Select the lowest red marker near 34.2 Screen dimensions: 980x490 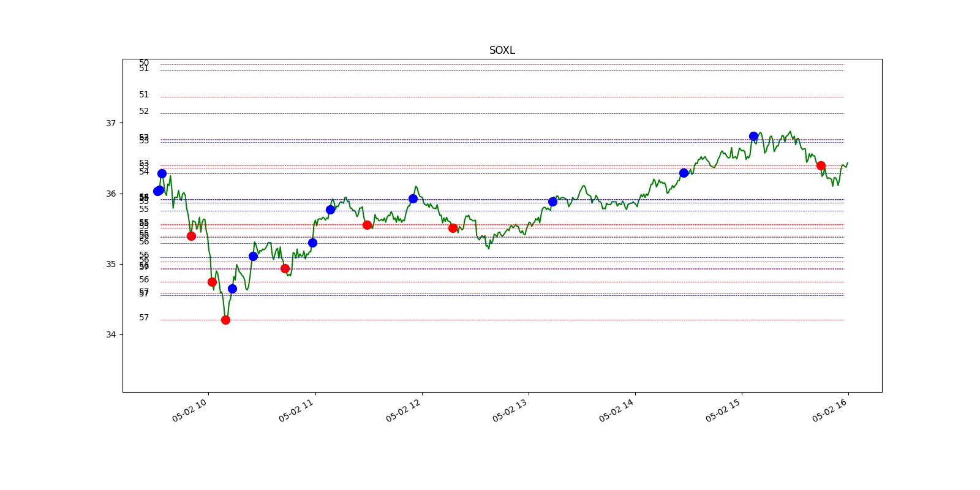pyautogui.click(x=225, y=320)
